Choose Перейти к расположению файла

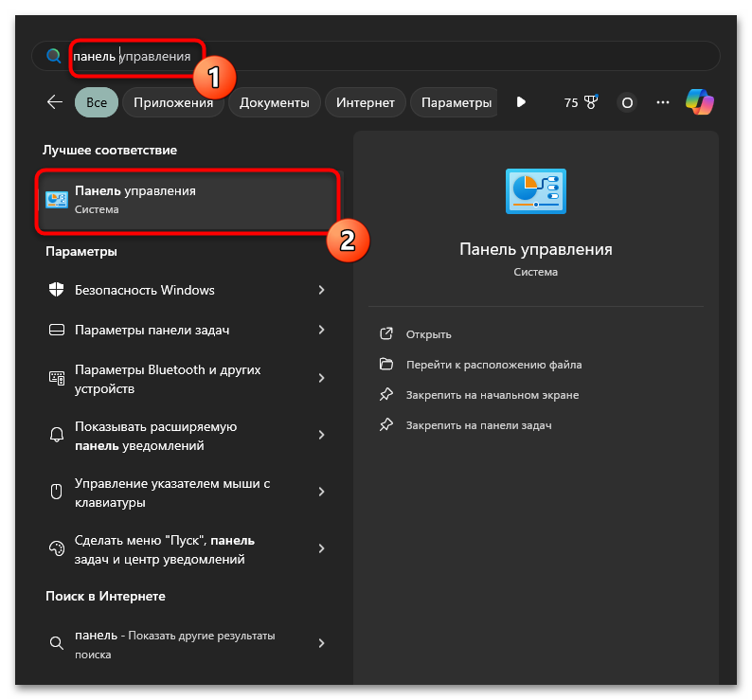click(493, 365)
